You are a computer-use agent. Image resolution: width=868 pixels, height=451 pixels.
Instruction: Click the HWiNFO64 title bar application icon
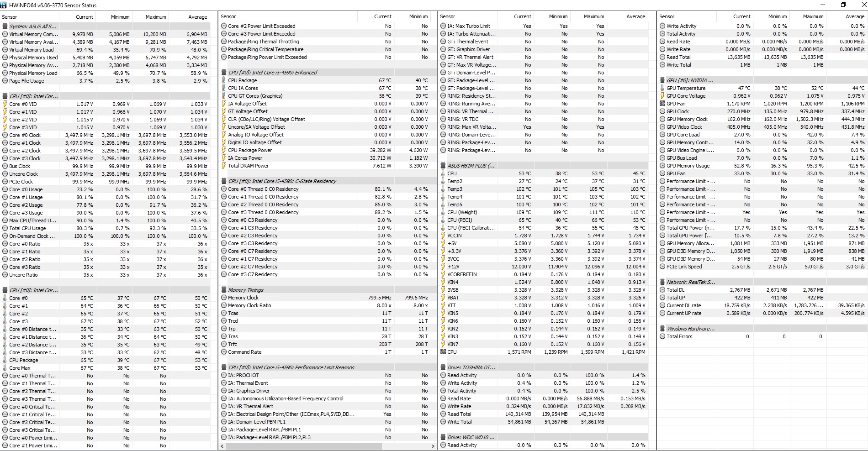[4, 5]
